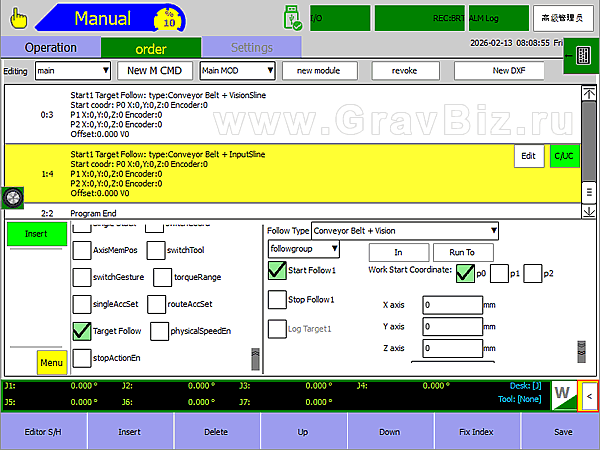Click the green W workspace icon

point(562,397)
